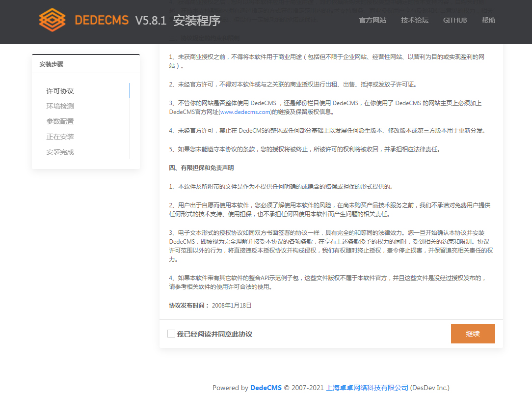Select 帮助 in the top navigation
Screen dimensions: 532x396
(488, 20)
